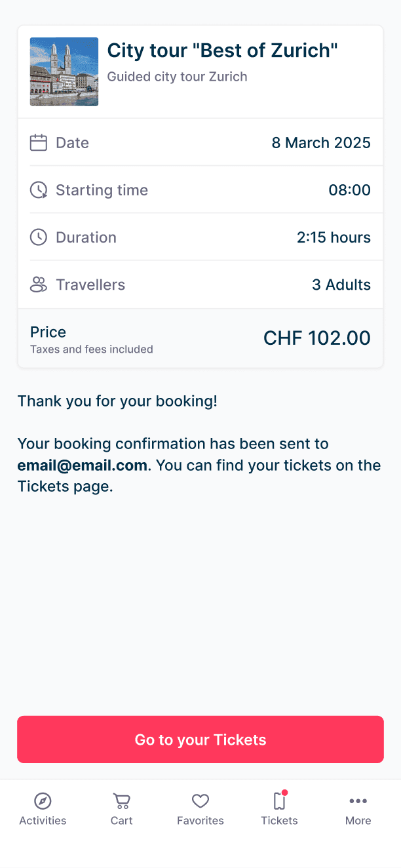The height and width of the screenshot is (868, 401).
Task: Open the Cart icon in navigation
Action: [122, 801]
